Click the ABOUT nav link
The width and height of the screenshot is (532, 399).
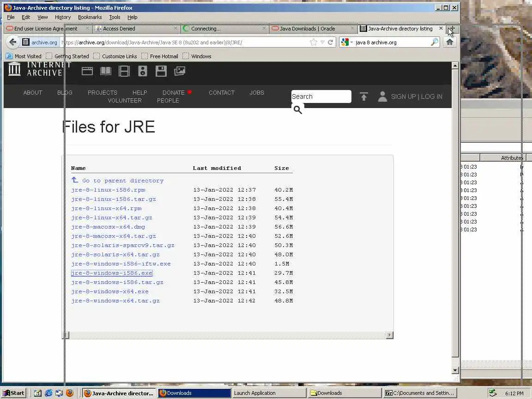click(33, 93)
